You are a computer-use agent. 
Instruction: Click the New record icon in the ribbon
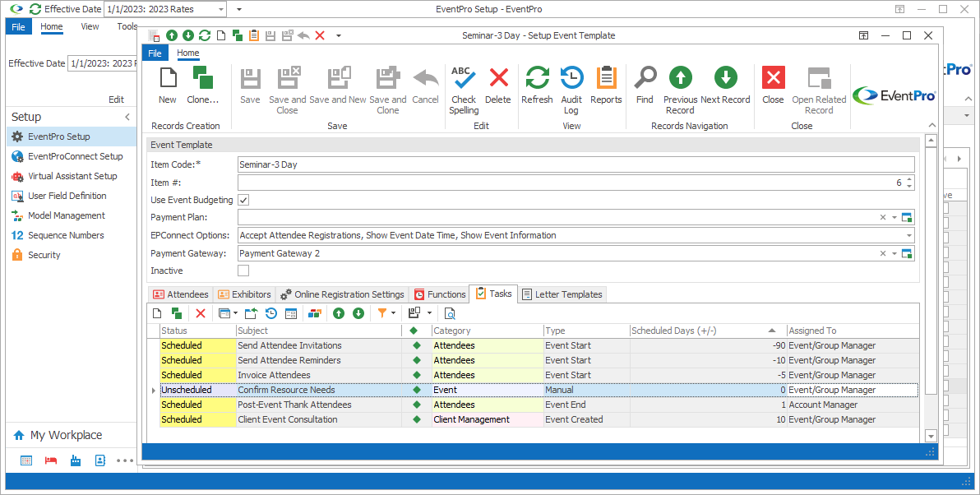tap(168, 79)
